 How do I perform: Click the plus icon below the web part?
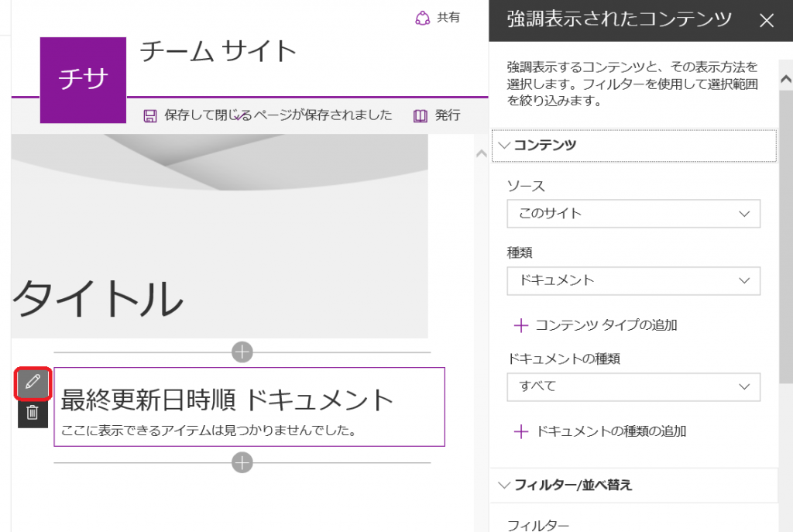pyautogui.click(x=242, y=462)
